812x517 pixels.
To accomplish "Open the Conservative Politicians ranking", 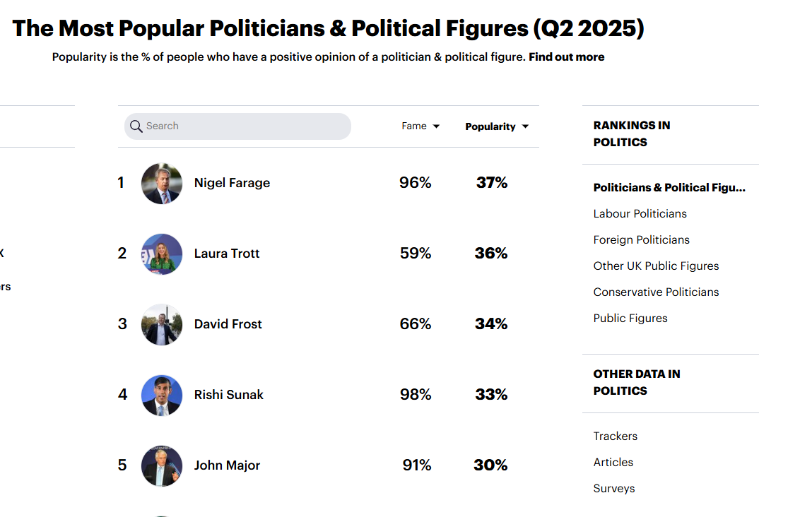I will [656, 292].
